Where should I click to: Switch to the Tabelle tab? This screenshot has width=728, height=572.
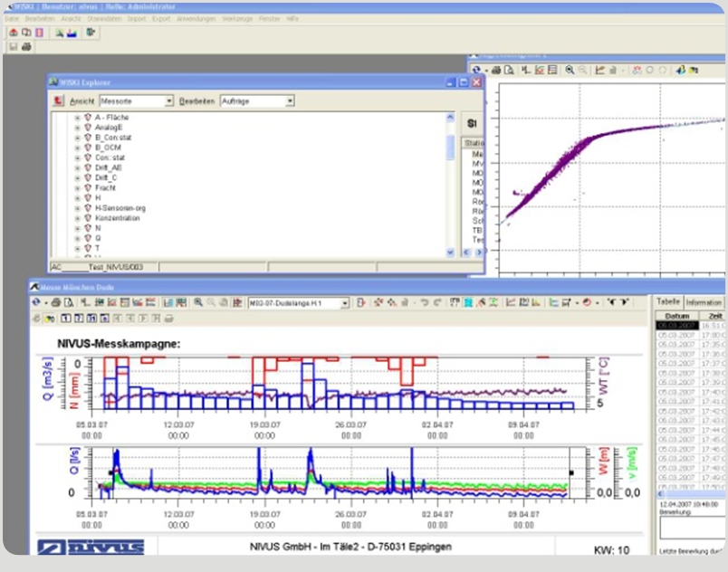(667, 301)
